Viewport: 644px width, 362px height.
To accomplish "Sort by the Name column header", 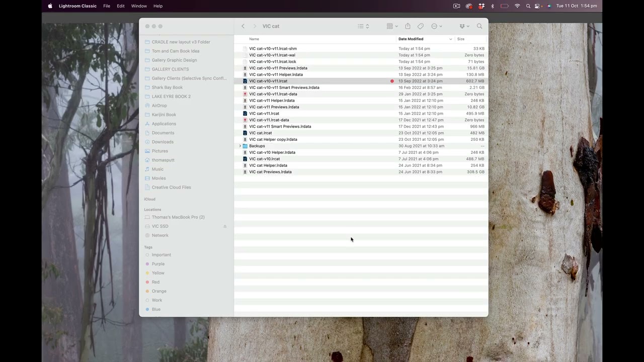I will pyautogui.click(x=254, y=39).
